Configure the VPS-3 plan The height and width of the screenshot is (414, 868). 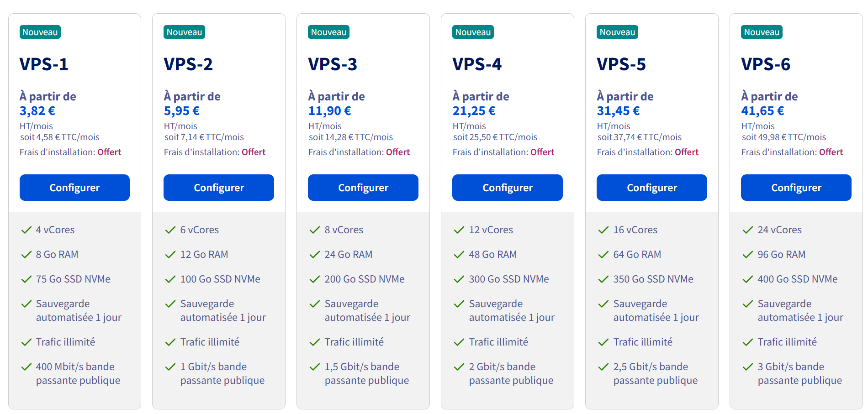[x=363, y=188]
